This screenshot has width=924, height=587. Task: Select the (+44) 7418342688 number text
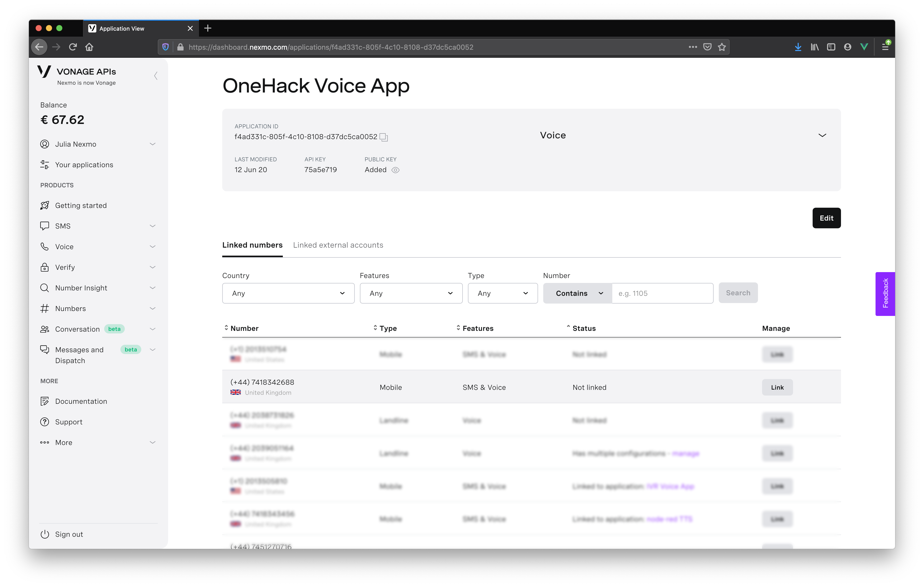262,382
